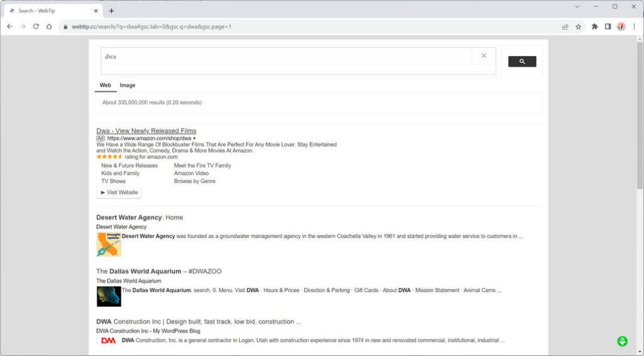Click the browser forward arrow

[x=23, y=26]
